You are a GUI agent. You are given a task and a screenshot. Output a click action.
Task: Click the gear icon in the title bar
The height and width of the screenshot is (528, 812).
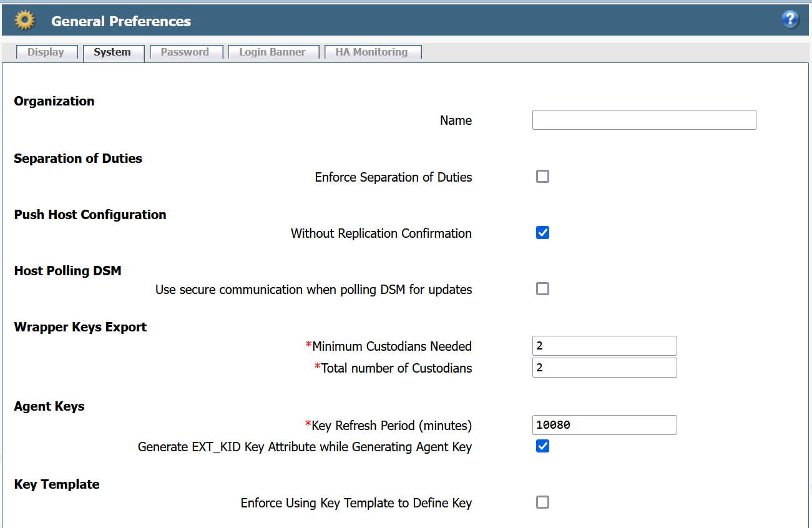pos(24,19)
